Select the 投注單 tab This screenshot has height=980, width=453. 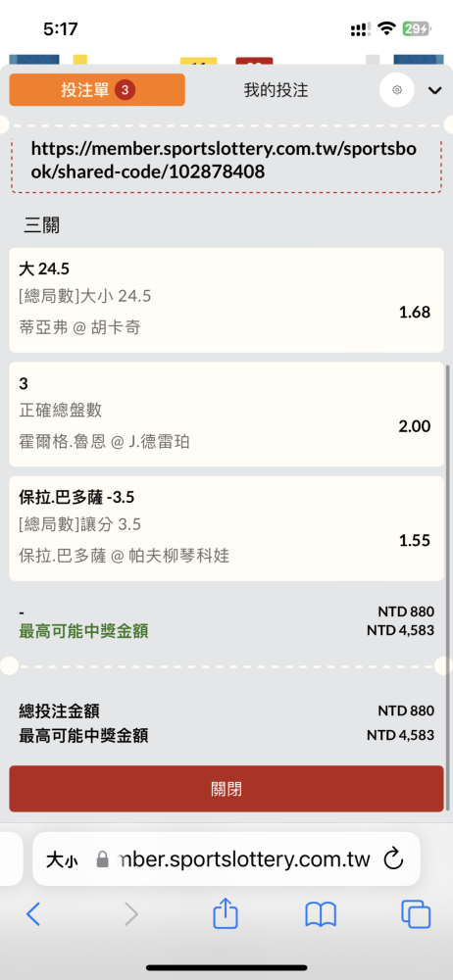pyautogui.click(x=97, y=90)
